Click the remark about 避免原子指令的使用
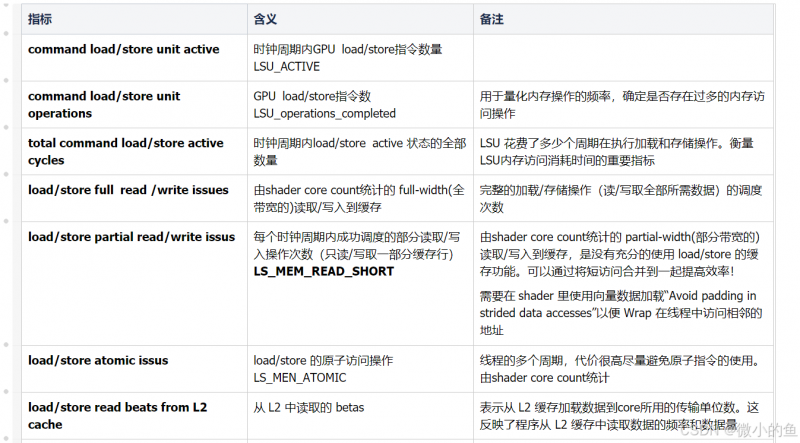The width and height of the screenshot is (800, 443). pyautogui.click(x=623, y=369)
